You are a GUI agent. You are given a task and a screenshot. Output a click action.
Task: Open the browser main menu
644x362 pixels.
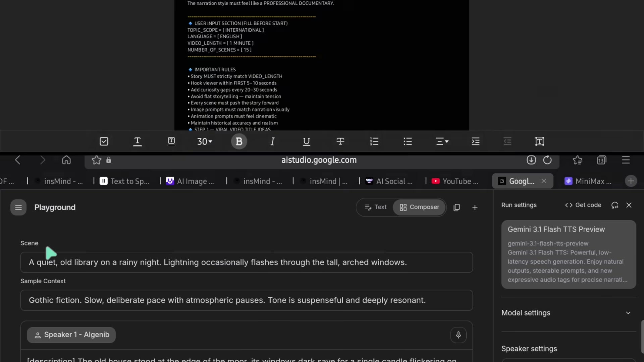tap(626, 160)
